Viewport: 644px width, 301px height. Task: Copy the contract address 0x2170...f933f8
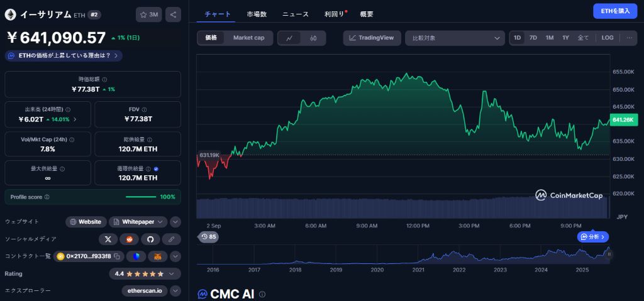coord(117,256)
